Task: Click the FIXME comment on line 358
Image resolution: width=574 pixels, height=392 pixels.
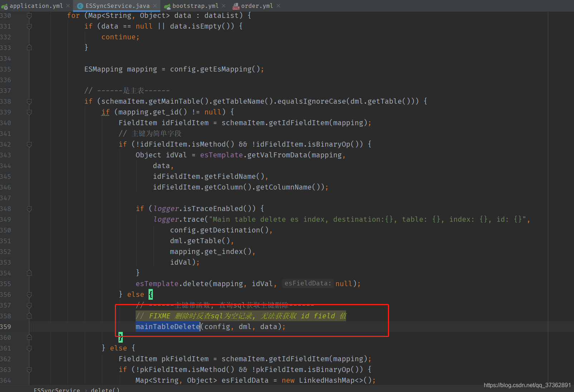Action: point(241,316)
